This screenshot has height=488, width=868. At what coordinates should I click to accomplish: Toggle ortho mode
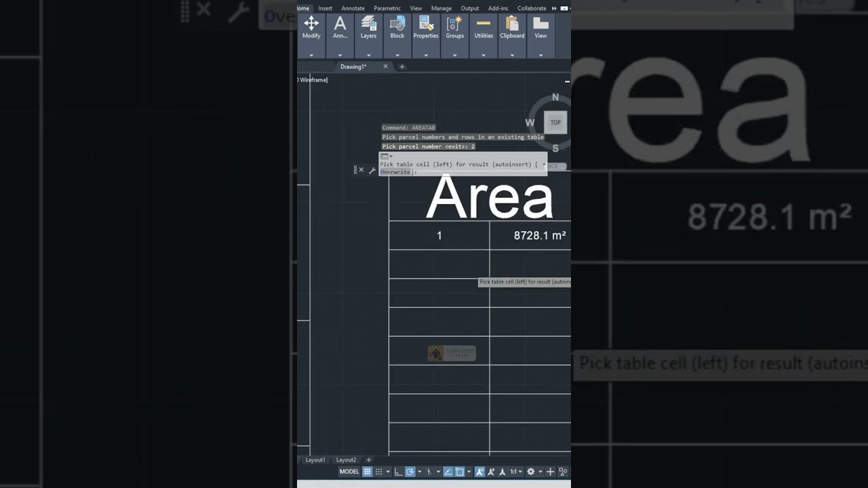tap(398, 472)
